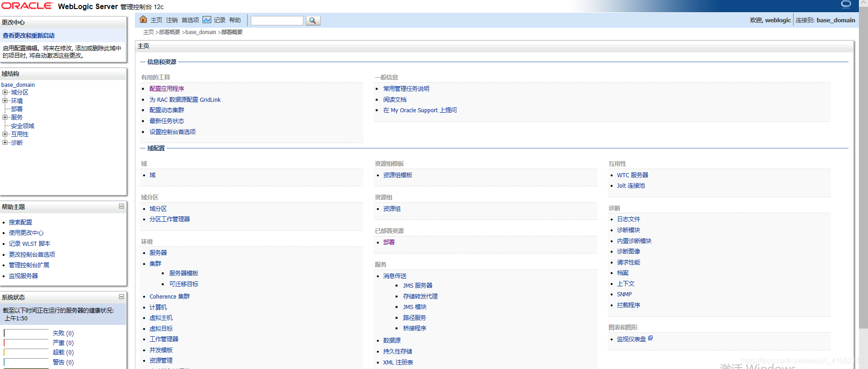Open Coherence 集群 link

169,296
